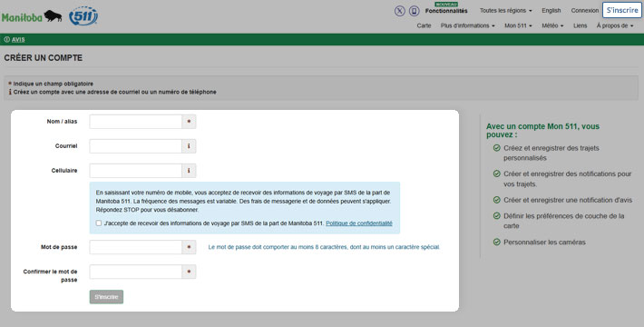Go to the Carte menu item
Image resolution: width=644 pixels, height=327 pixels.
424,25
